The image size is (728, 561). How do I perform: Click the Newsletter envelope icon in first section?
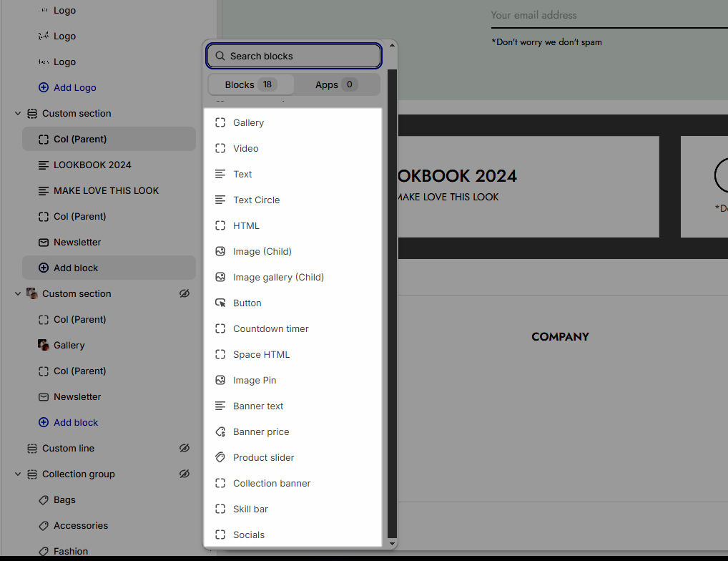coord(43,243)
